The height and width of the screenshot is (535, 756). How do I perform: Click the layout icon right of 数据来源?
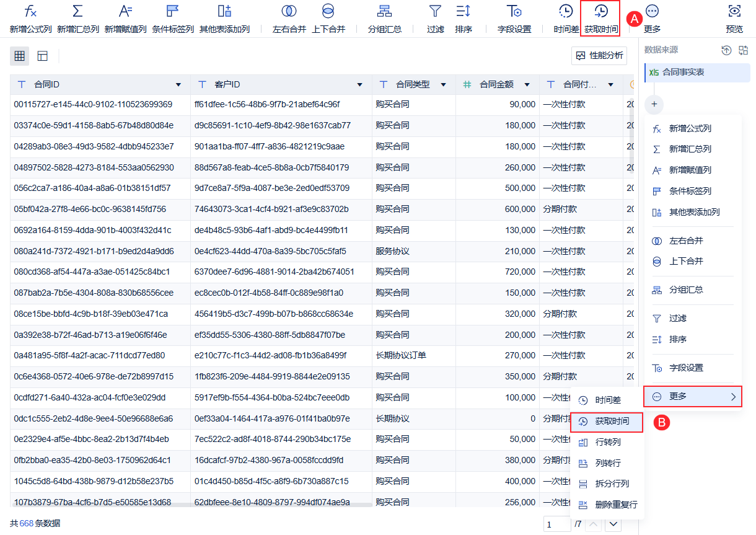[744, 50]
